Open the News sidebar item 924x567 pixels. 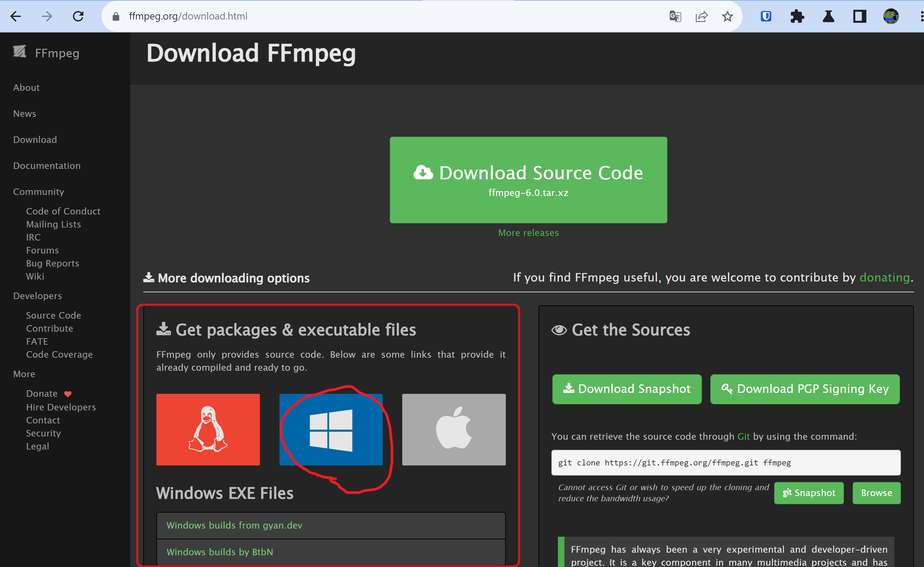click(x=25, y=113)
